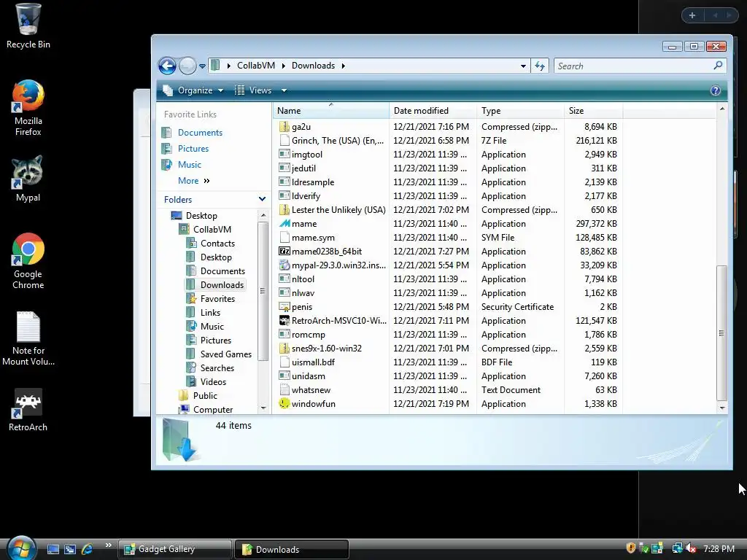This screenshot has height=560, width=747.
Task: Sort by the Type column header
Action: pyautogui.click(x=520, y=111)
